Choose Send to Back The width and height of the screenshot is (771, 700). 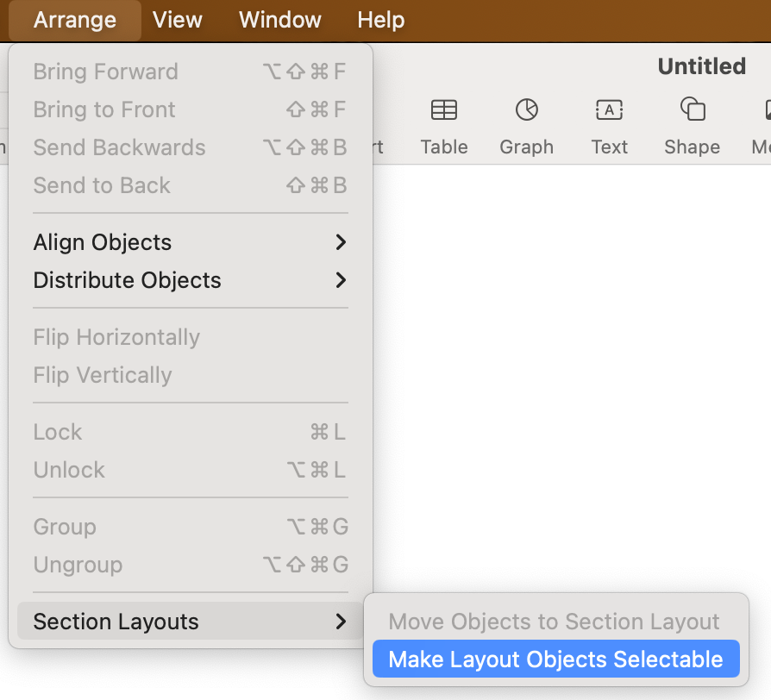102,185
